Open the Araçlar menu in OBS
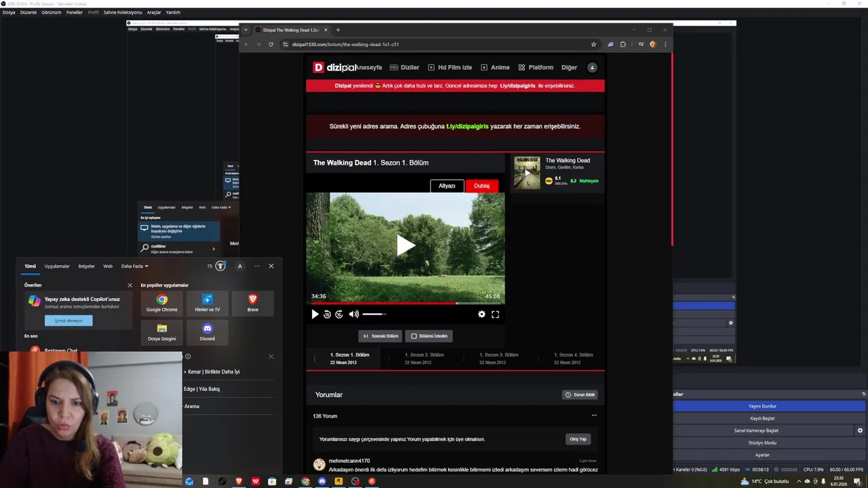The height and width of the screenshot is (488, 868). coord(154,12)
